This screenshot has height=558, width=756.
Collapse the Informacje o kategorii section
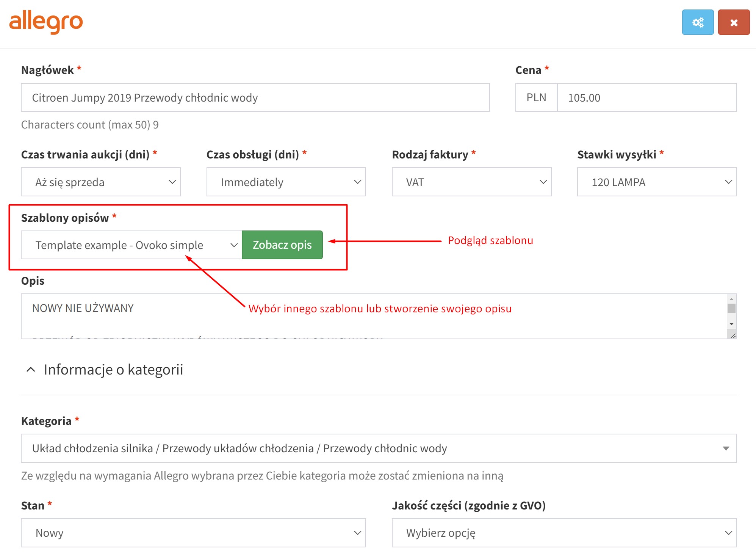(x=31, y=370)
